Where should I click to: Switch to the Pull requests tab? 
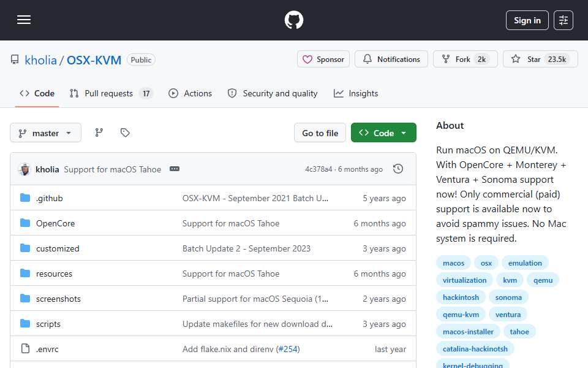[111, 93]
